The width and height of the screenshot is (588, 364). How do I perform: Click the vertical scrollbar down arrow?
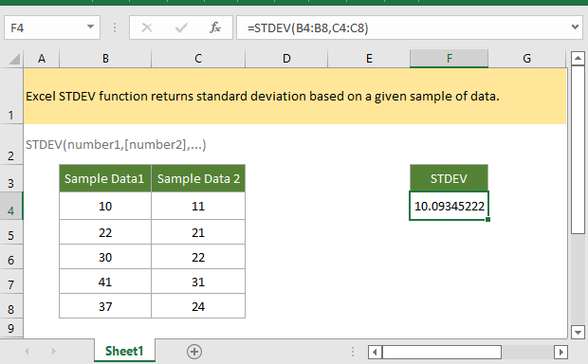[578, 332]
